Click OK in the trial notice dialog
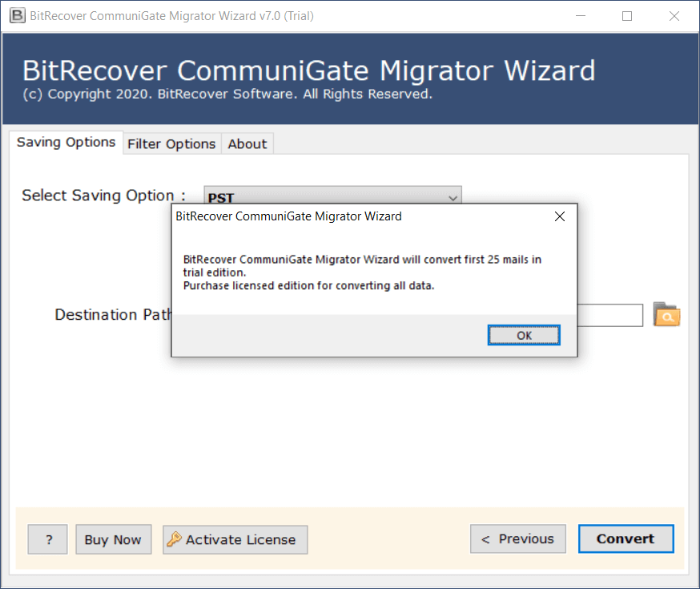The width and height of the screenshot is (700, 589). pos(524,335)
